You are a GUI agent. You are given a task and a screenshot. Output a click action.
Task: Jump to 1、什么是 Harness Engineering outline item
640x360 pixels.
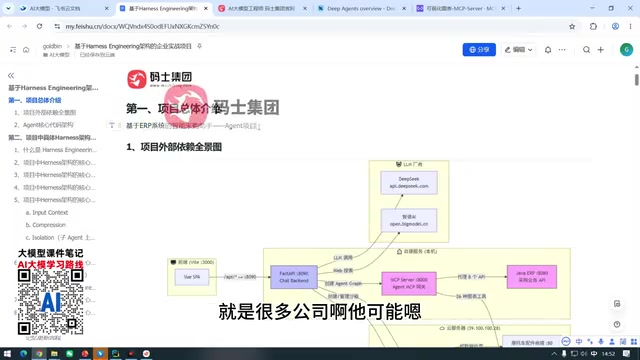[55, 150]
